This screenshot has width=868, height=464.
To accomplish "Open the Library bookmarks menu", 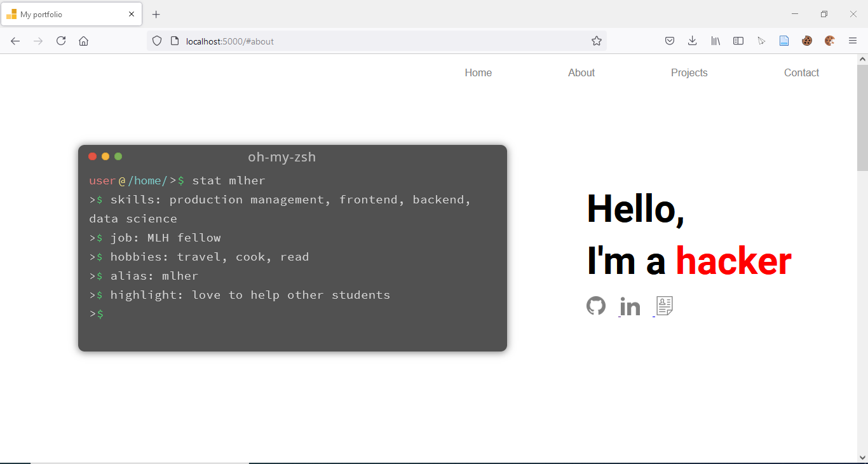I will tap(715, 41).
